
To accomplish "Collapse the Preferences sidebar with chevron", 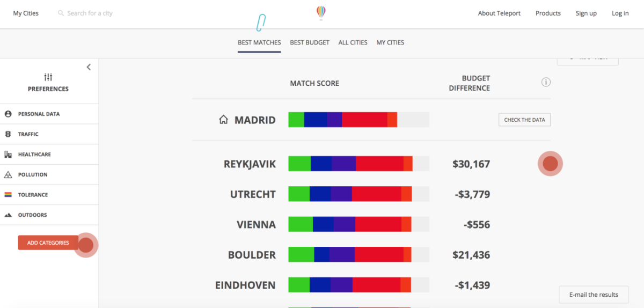I will click(x=89, y=67).
